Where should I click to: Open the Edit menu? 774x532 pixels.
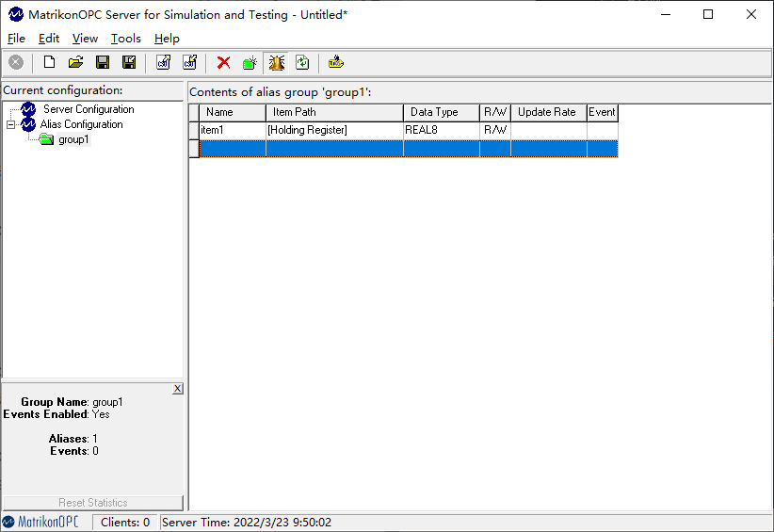[x=49, y=39]
